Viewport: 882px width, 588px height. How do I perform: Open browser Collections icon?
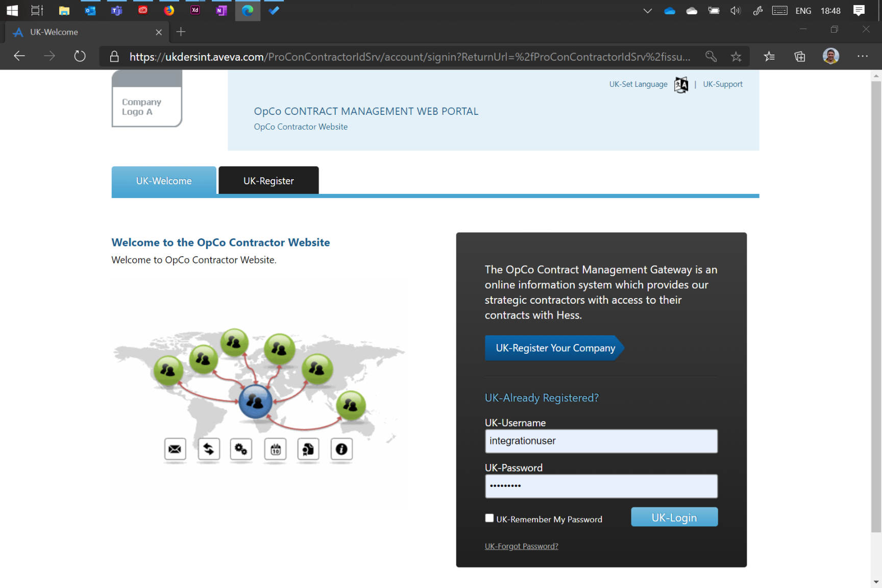coord(800,57)
